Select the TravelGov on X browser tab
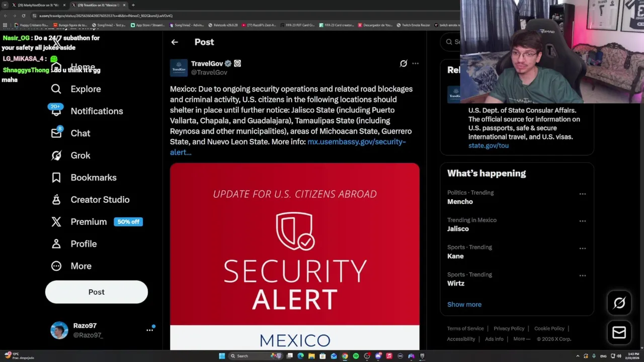Viewport: 644px width, 362px height. tap(98, 5)
